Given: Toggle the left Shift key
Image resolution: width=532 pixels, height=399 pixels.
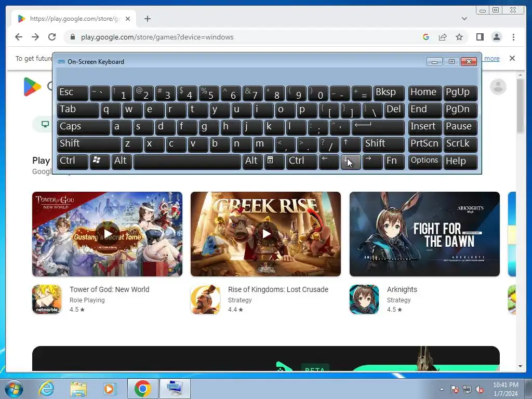Looking at the screenshot, I should pyautogui.click(x=89, y=144).
